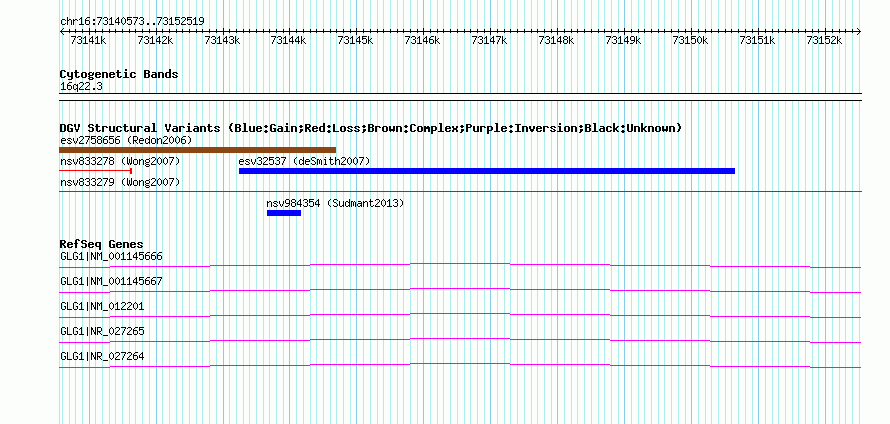Image resolution: width=890 pixels, height=424 pixels.
Task: Open the GLG1|NM_012201 transcript label
Action: [102, 307]
